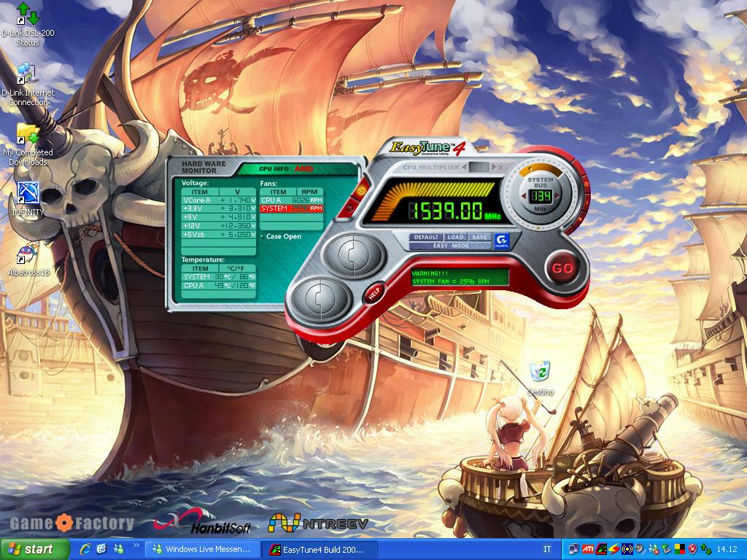Click the +5Vsb voltage row
Screen dimensions: 747x560
(219, 235)
